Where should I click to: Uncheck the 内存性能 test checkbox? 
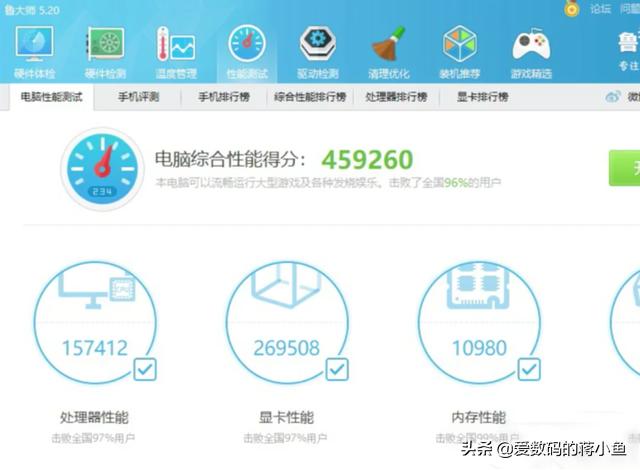(x=529, y=369)
